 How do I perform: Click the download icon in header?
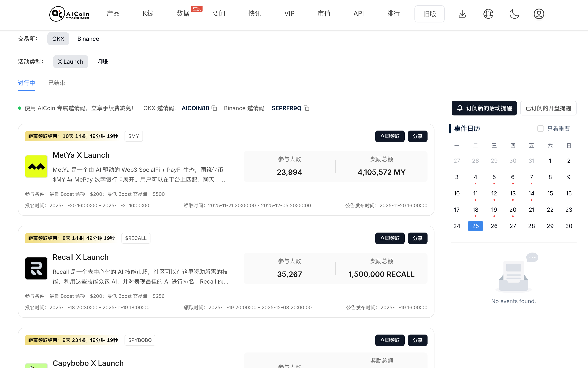tap(462, 14)
